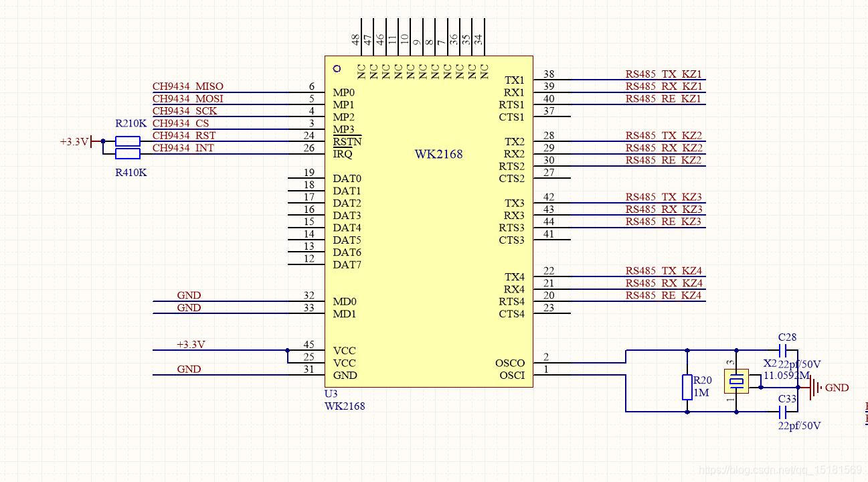868x482 pixels.
Task: Click the CH9434_MISO net label
Action: [x=188, y=86]
